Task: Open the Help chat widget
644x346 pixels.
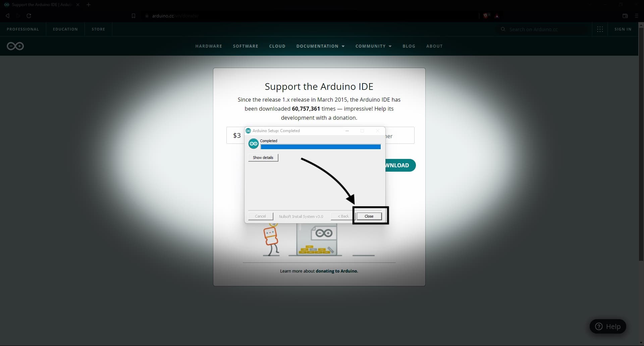Action: [x=608, y=327]
